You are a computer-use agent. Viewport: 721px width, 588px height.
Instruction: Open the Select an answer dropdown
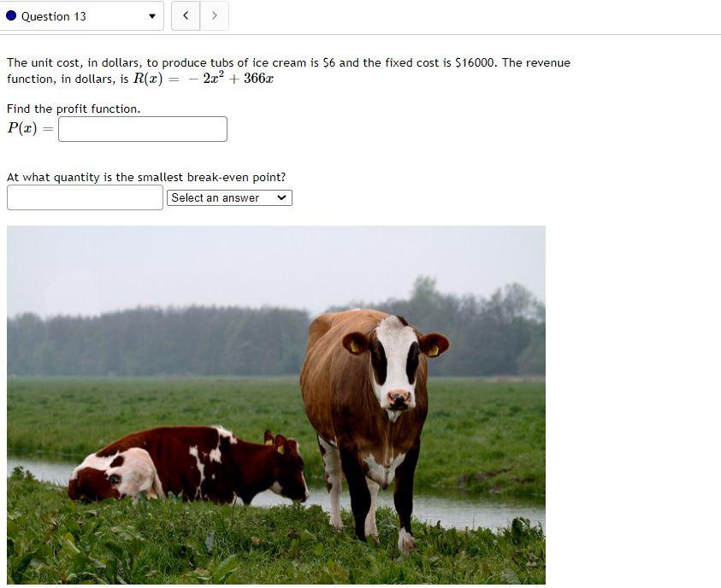coord(229,198)
